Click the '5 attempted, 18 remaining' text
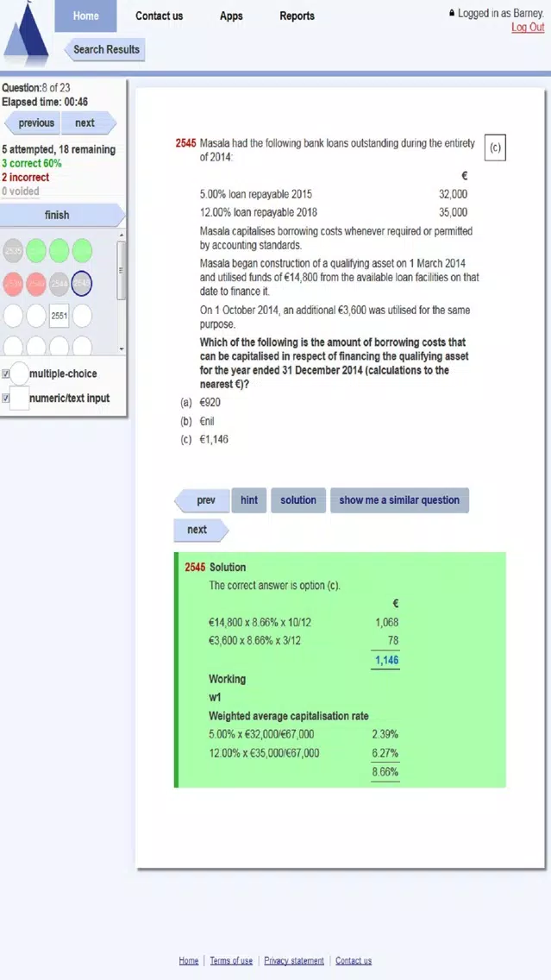The width and height of the screenshot is (551, 980). (59, 150)
